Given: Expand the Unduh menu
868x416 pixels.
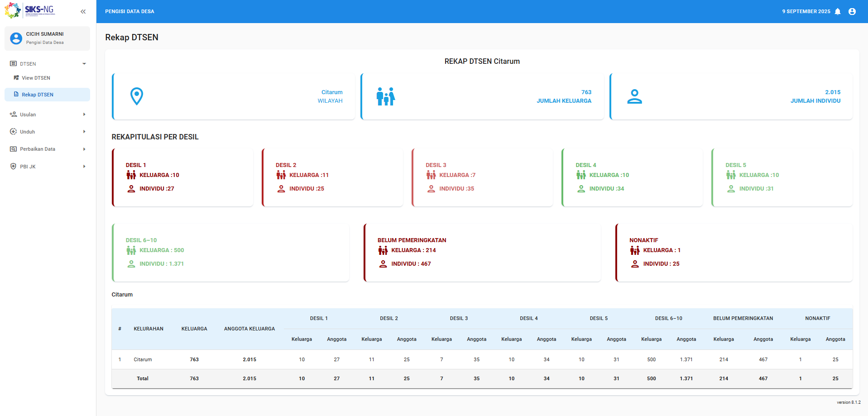Looking at the screenshot, I should tap(48, 132).
